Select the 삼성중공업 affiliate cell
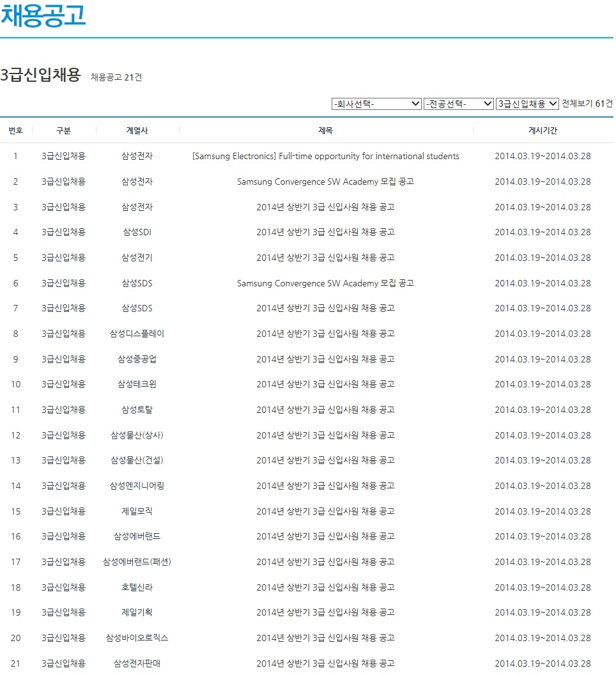This screenshot has height=675, width=616. 137,359
